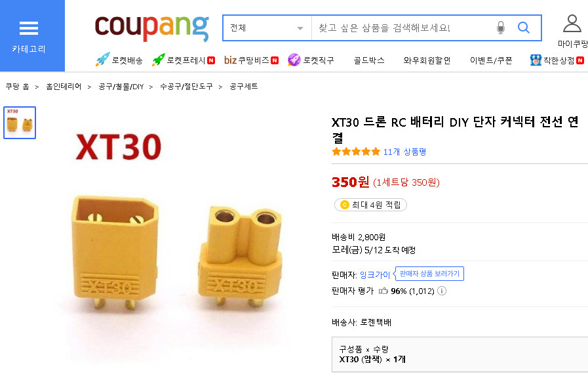Viewport: 588px width, 378px height.
Task: Click into the product search input field
Action: click(403, 28)
